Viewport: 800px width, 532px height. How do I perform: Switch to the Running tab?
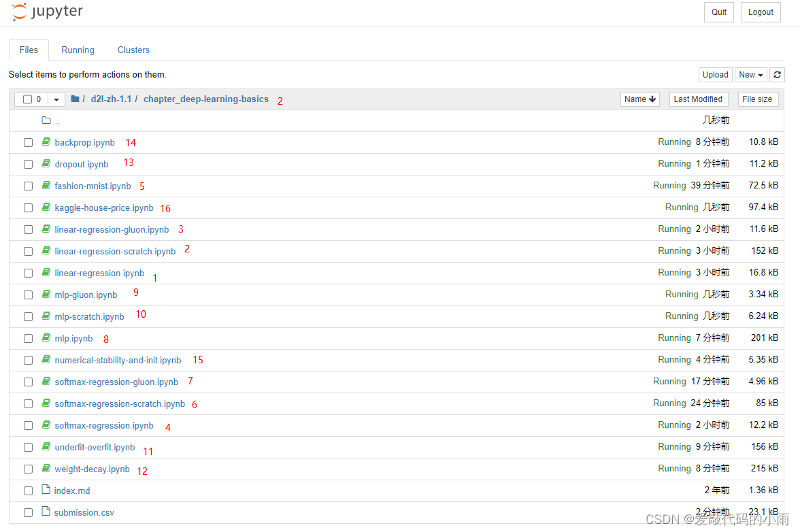click(78, 50)
